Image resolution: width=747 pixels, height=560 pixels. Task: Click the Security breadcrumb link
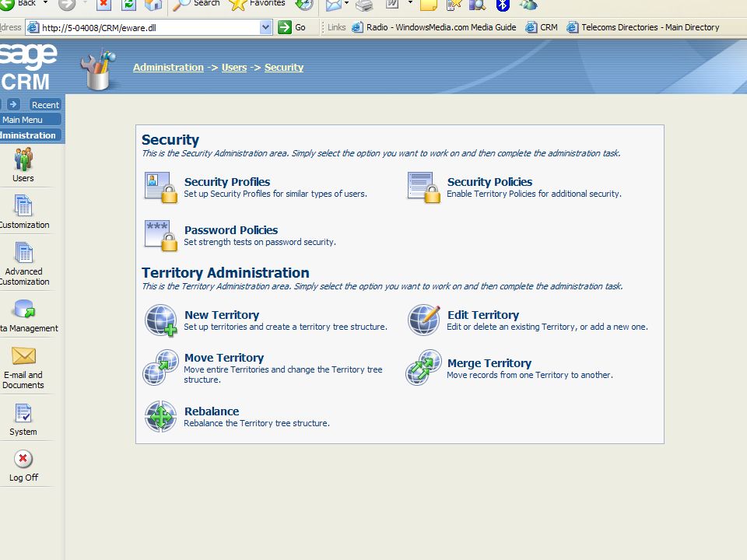(284, 67)
